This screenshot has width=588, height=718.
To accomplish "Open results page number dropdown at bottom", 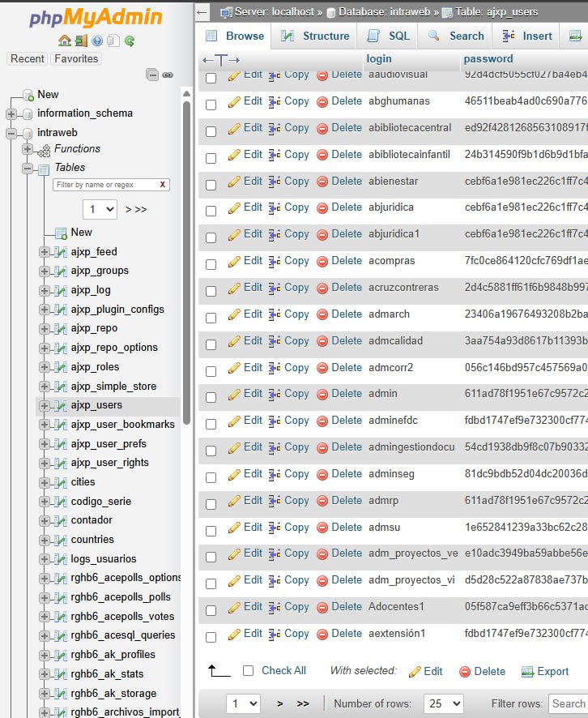I will tap(244, 703).
